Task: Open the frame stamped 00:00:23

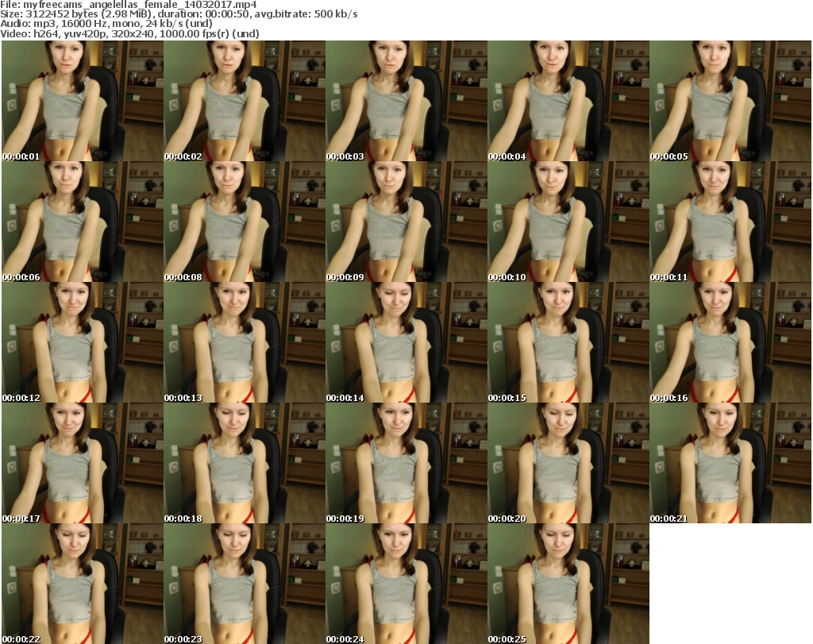Action: (x=245, y=584)
